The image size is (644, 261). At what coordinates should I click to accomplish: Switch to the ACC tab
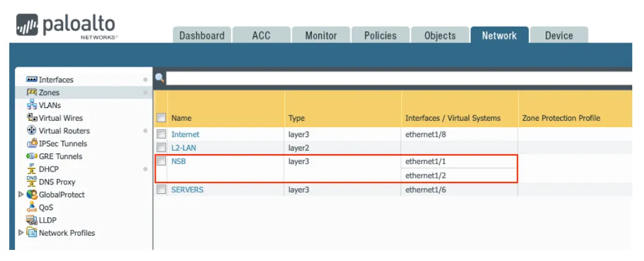click(261, 35)
